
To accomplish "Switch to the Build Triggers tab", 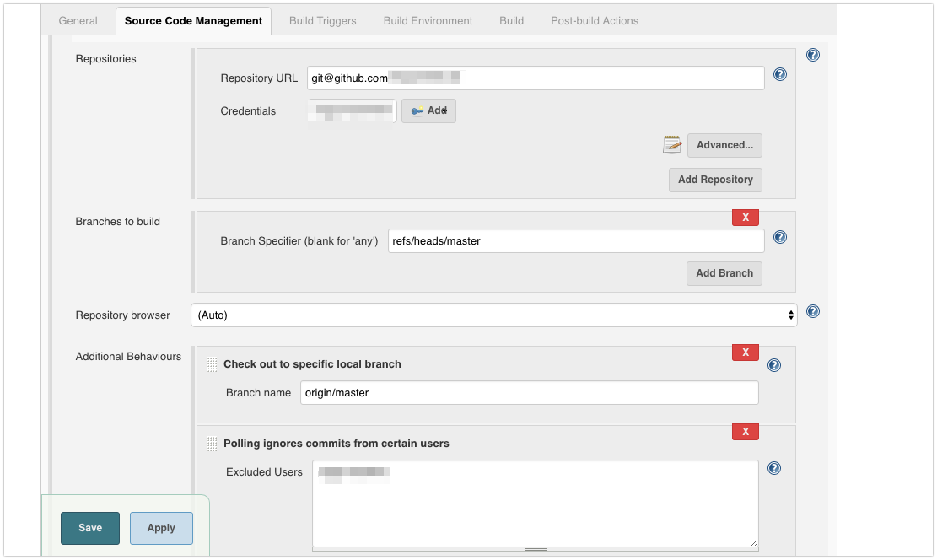I will coord(322,21).
